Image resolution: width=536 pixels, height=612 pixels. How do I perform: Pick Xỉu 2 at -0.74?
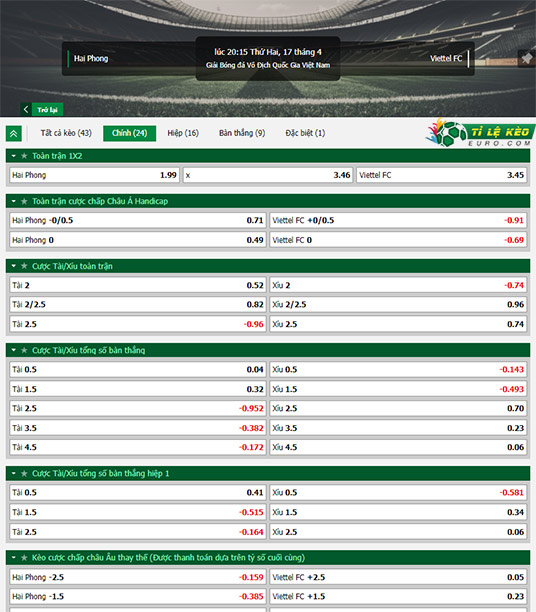pos(398,285)
